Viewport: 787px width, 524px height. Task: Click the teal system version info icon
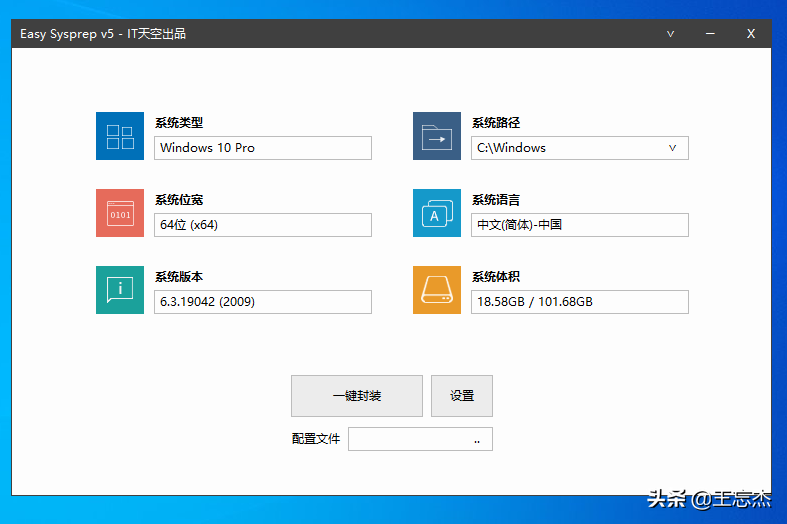[x=120, y=290]
